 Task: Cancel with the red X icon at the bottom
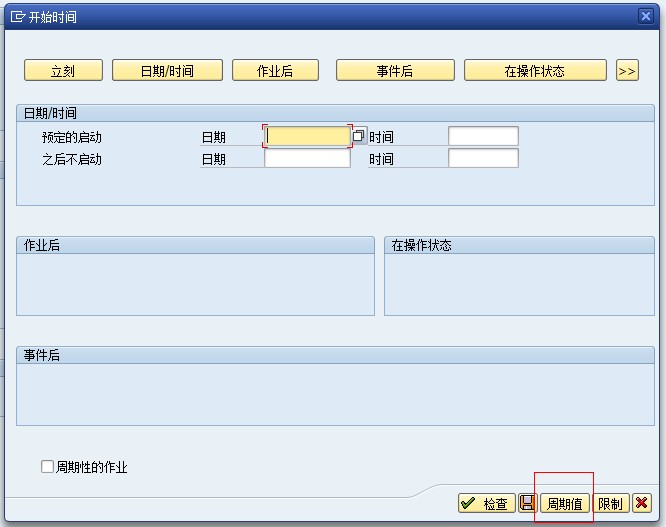coord(642,503)
